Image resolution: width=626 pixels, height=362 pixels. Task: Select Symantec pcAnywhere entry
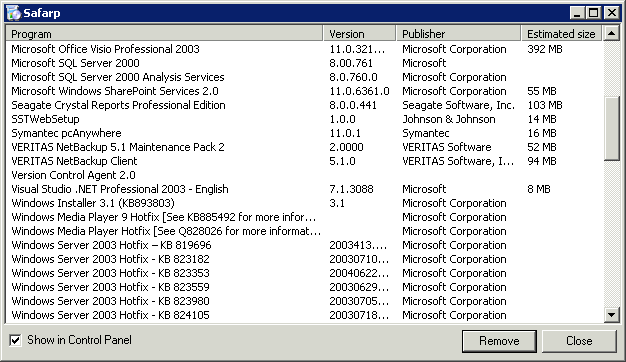(66, 133)
